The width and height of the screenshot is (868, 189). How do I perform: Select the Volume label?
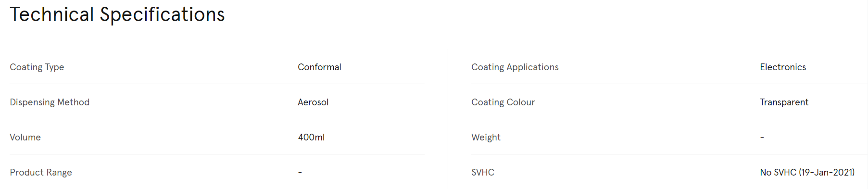(x=25, y=137)
